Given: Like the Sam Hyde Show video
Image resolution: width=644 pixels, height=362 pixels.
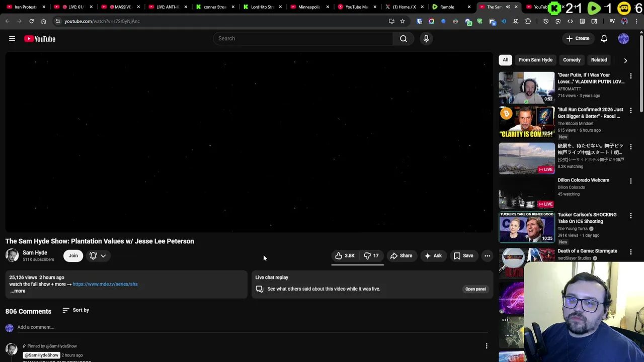Looking at the screenshot, I should point(345,256).
